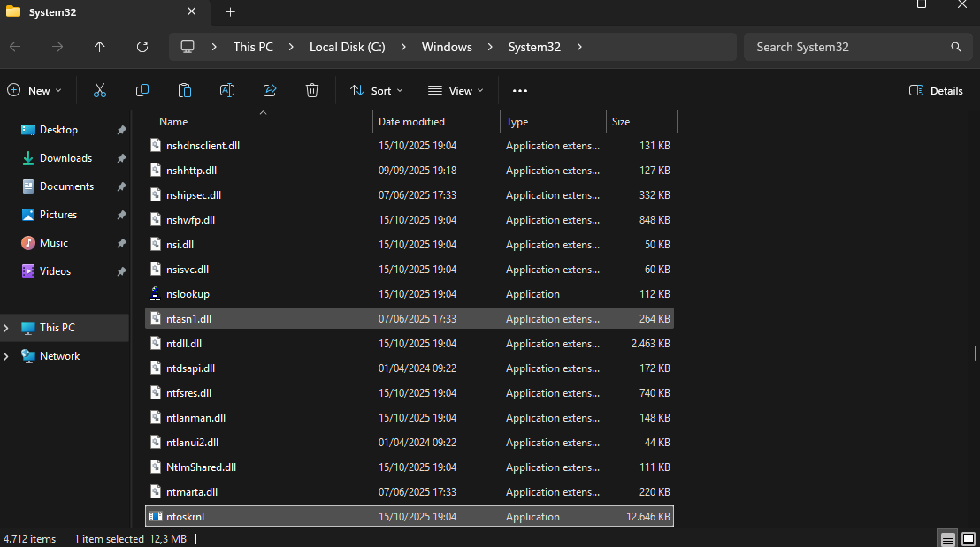Screen dimensions: 980x547
Task: Refresh the System32 folder view
Action: tap(142, 47)
